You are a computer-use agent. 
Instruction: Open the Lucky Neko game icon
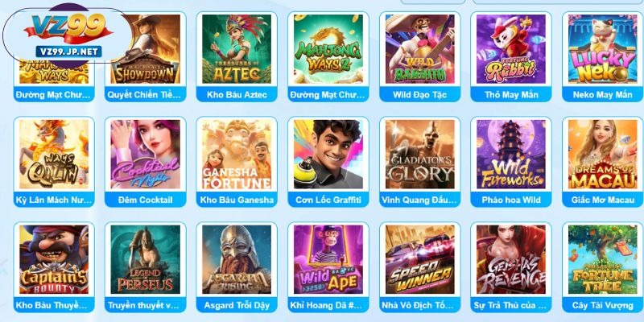602,49
